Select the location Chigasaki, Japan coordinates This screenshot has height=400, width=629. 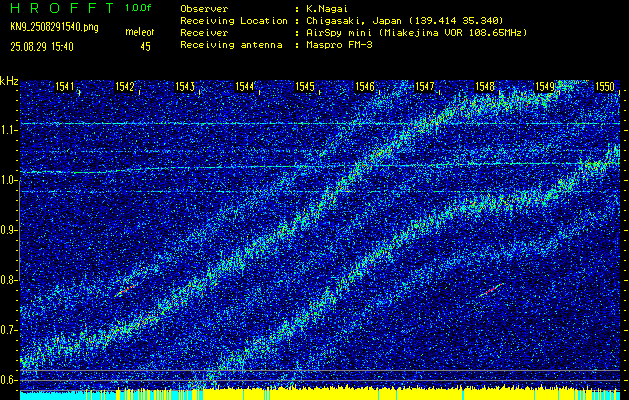[x=405, y=20]
